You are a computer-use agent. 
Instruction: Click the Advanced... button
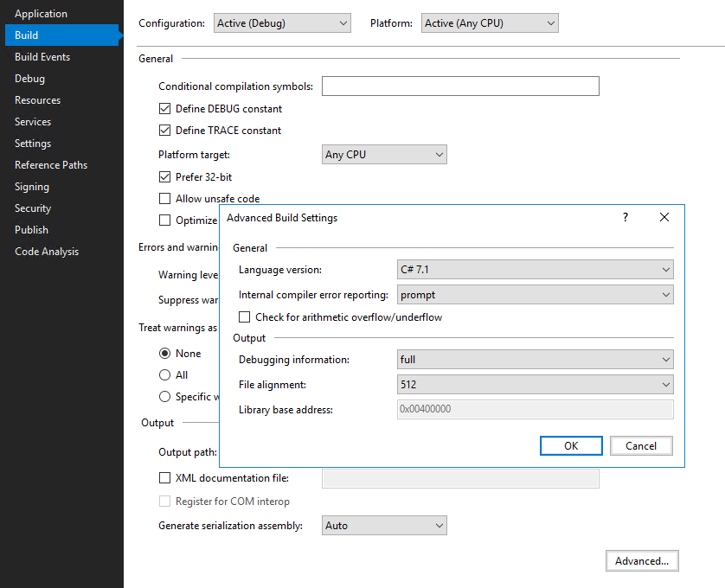coord(642,560)
